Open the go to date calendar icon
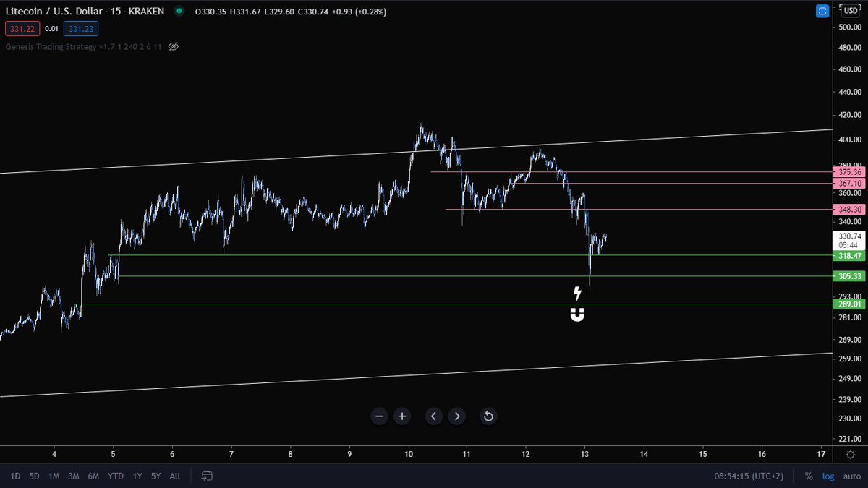Screen dimensions: 868x488 208,476
